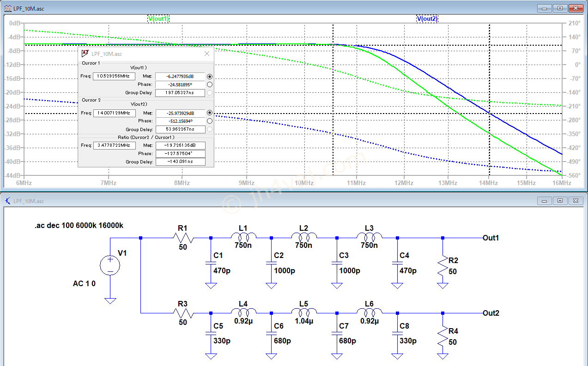This screenshot has width=588, height=366.
Task: Close the cursor readout dialog
Action: pos(207,54)
